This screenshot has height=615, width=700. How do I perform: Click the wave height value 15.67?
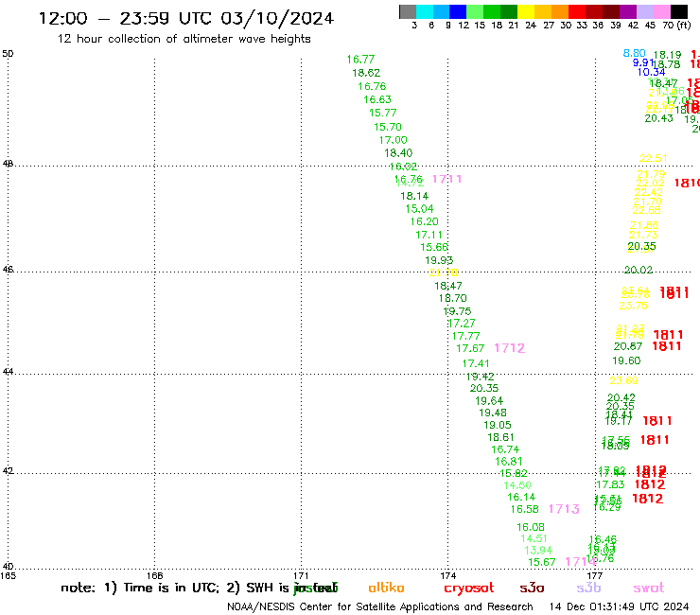coord(542,562)
